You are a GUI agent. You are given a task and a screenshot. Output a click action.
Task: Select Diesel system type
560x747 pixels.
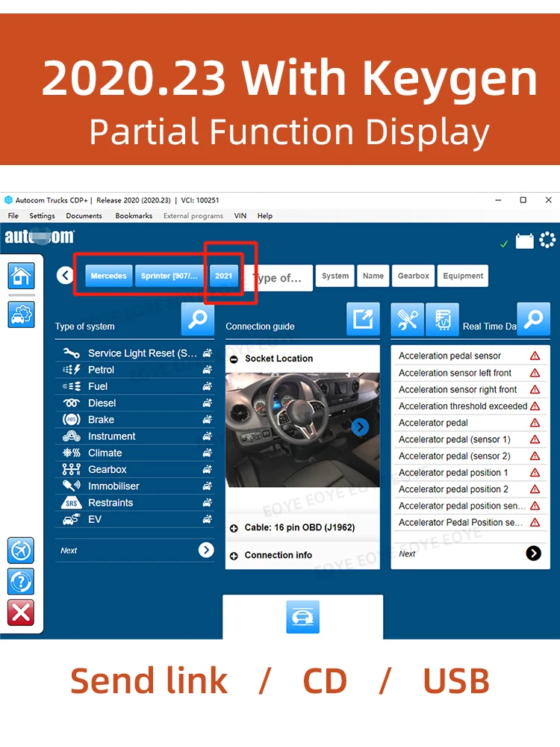[x=134, y=403]
